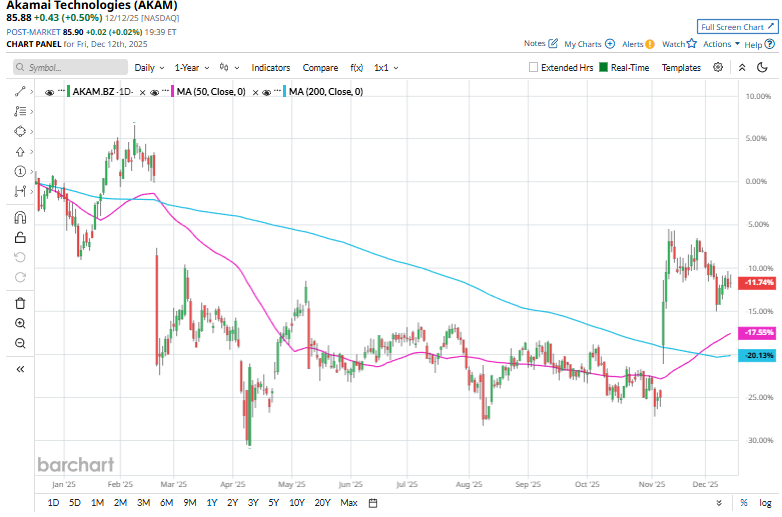Open the Indicators menu
This screenshot has height=517, width=782.
pos(270,68)
